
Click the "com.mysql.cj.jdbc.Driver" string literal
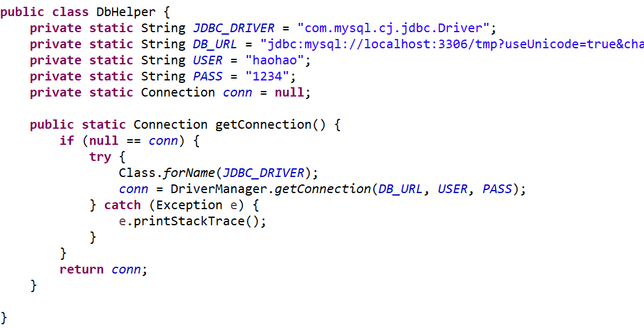click(393, 28)
